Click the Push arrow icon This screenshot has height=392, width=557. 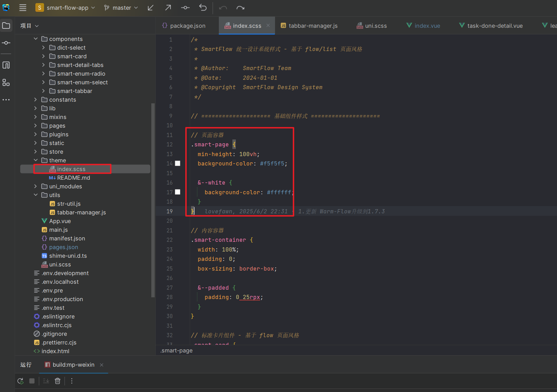tap(168, 8)
